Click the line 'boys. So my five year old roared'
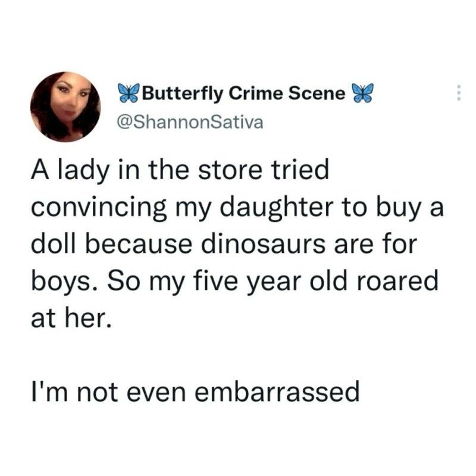 [234, 282]
